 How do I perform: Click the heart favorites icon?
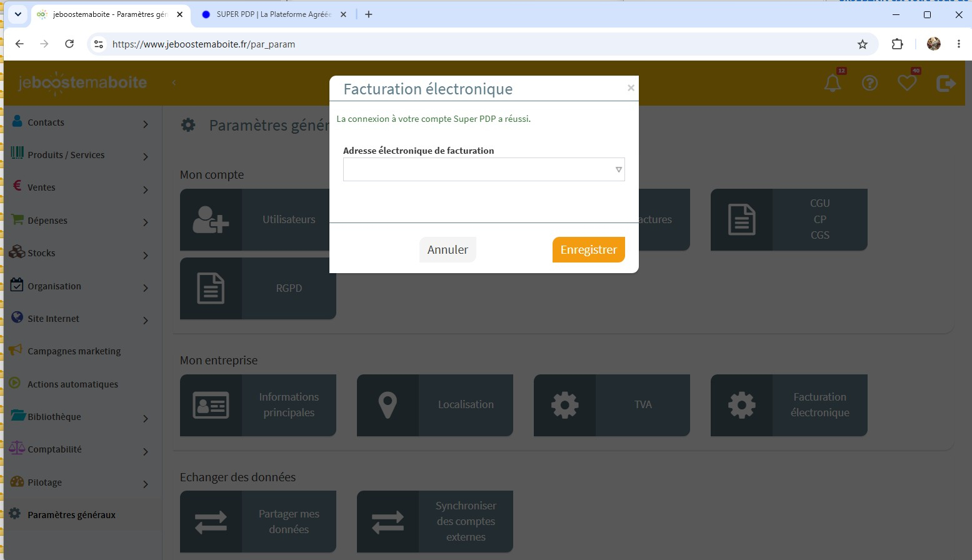pos(907,82)
